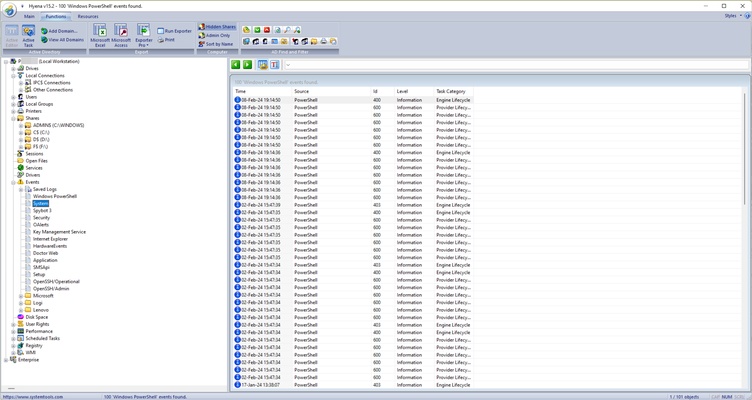
Task: Select the System event log
Action: click(x=41, y=204)
